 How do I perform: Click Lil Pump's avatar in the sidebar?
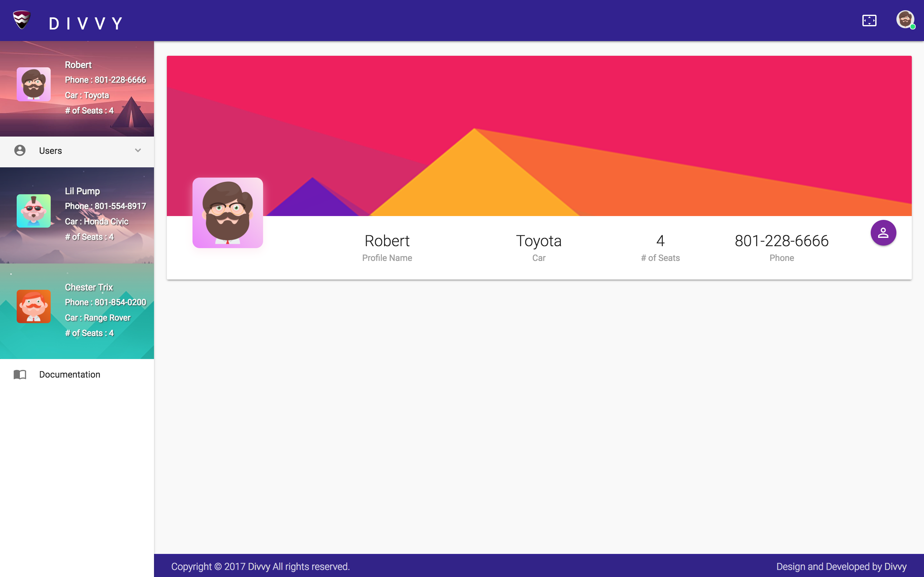[x=34, y=211]
